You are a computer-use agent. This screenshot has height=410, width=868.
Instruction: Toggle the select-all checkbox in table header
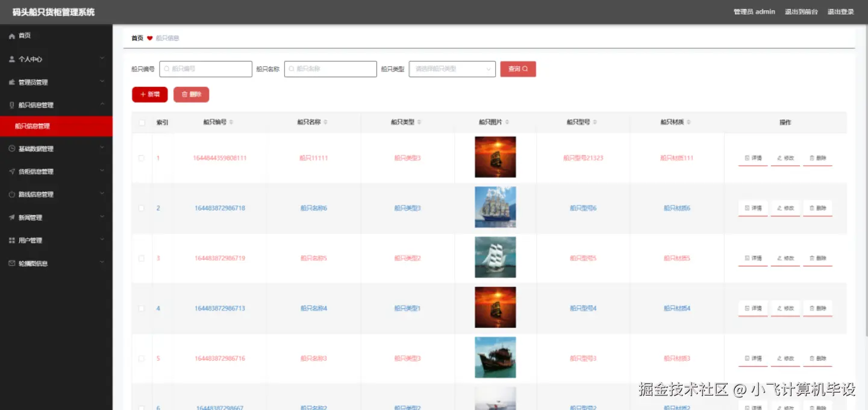click(x=142, y=122)
